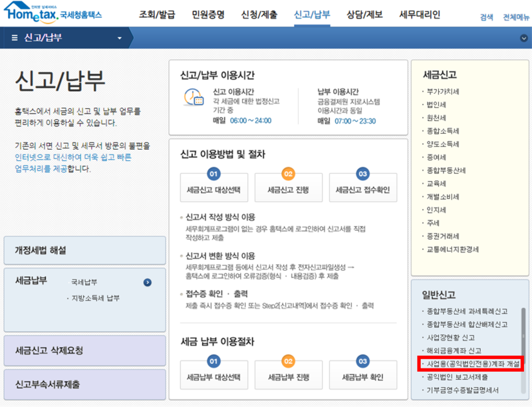Open the hamburger menu beside 신고/납부
Image resolution: width=532 pixels, height=407 pixels.
[15, 38]
